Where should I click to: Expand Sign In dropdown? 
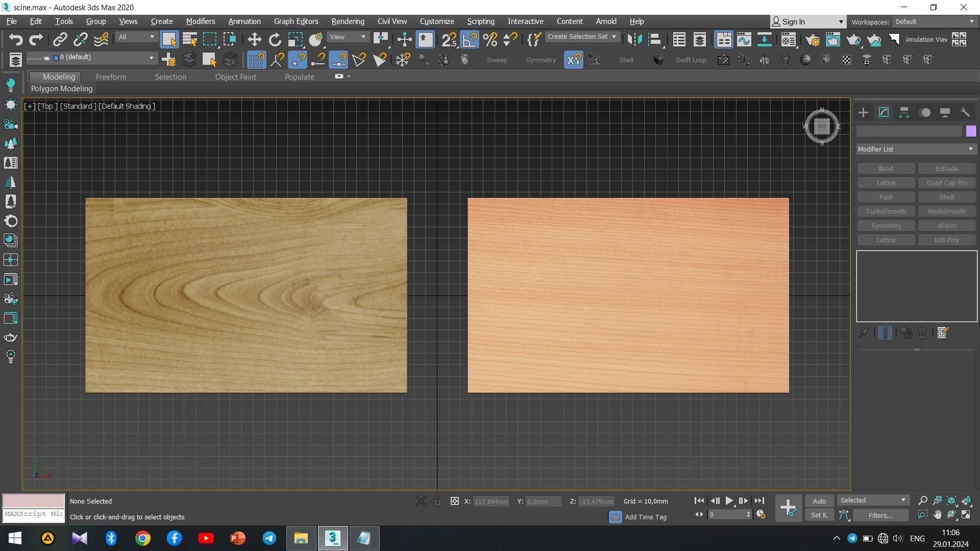pyautogui.click(x=841, y=22)
